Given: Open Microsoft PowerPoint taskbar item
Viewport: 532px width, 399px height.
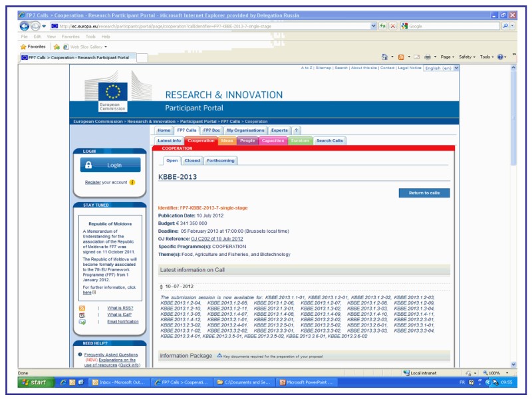Looking at the screenshot, I should (307, 382).
